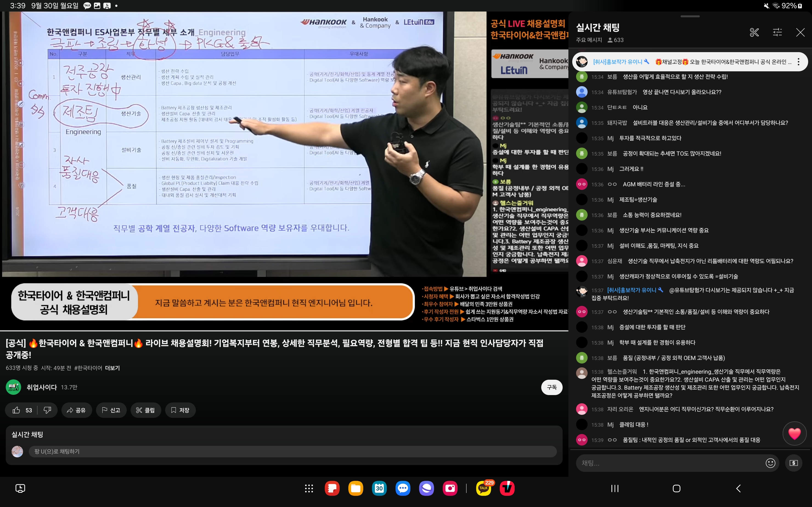Subscribe with the 구독 button
The width and height of the screenshot is (812, 507).
coord(551,387)
